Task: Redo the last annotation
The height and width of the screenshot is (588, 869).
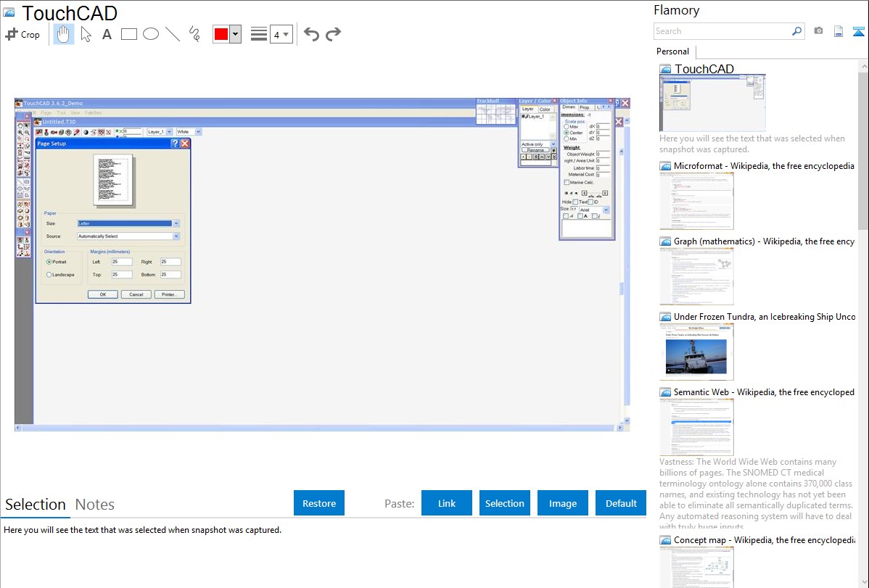Action: [333, 34]
